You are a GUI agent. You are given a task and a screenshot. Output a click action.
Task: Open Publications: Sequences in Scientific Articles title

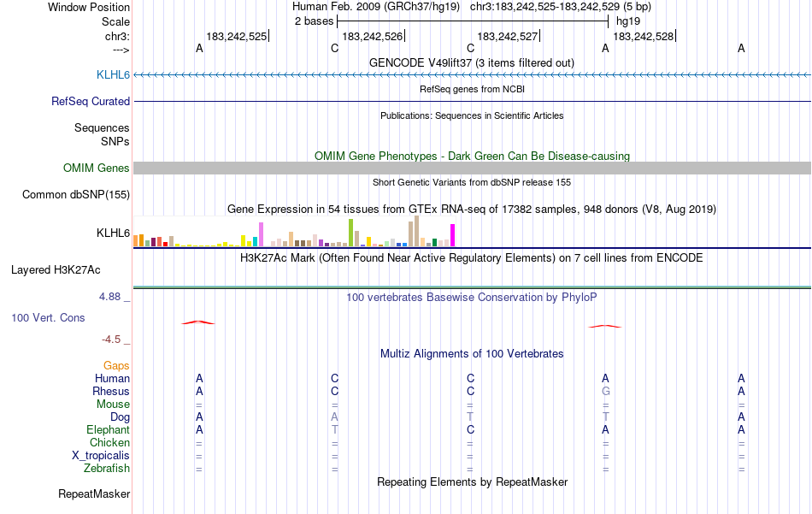point(472,115)
